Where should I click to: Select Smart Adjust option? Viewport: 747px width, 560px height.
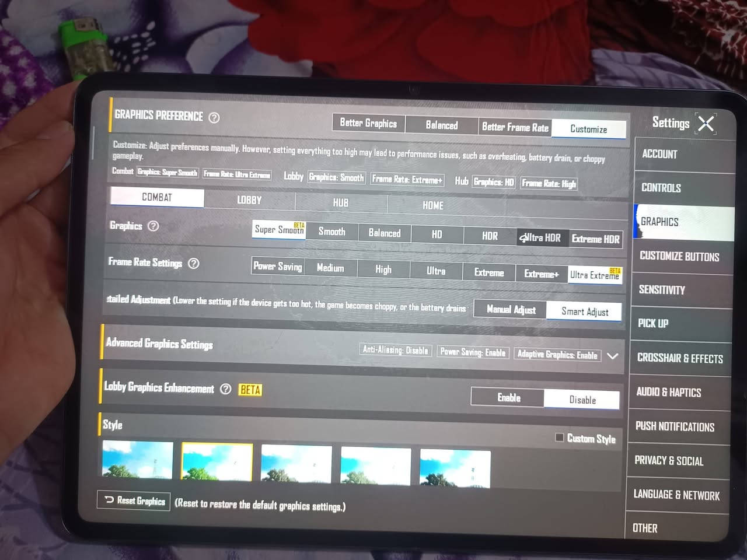pos(585,311)
